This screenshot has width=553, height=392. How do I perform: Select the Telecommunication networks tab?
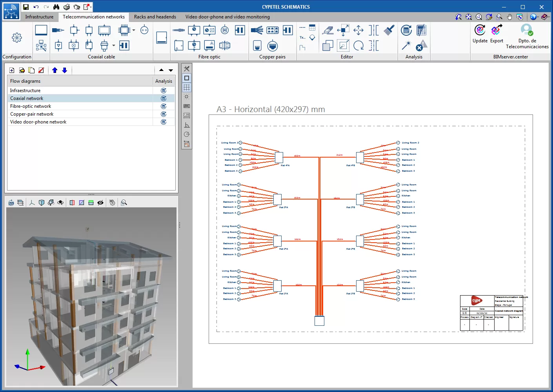click(x=94, y=17)
